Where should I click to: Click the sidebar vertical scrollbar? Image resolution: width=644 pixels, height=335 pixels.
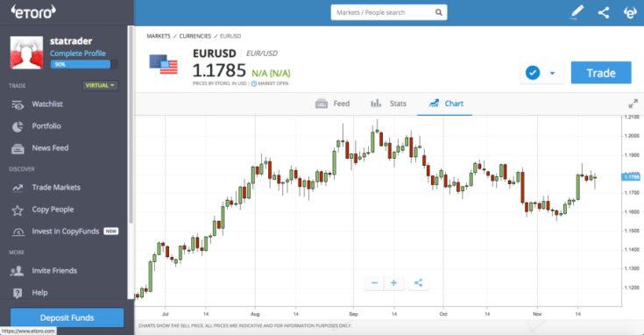point(131,125)
